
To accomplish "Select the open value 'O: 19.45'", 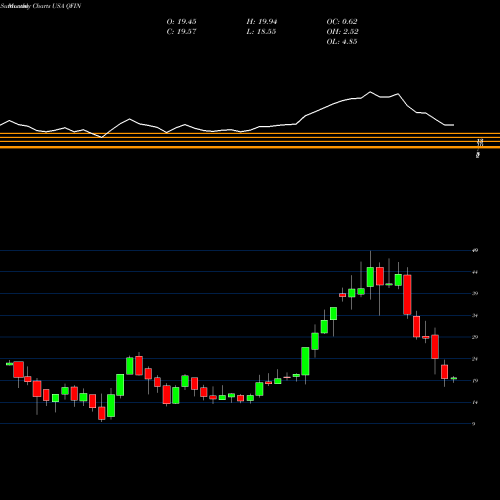I will click(x=181, y=22).
